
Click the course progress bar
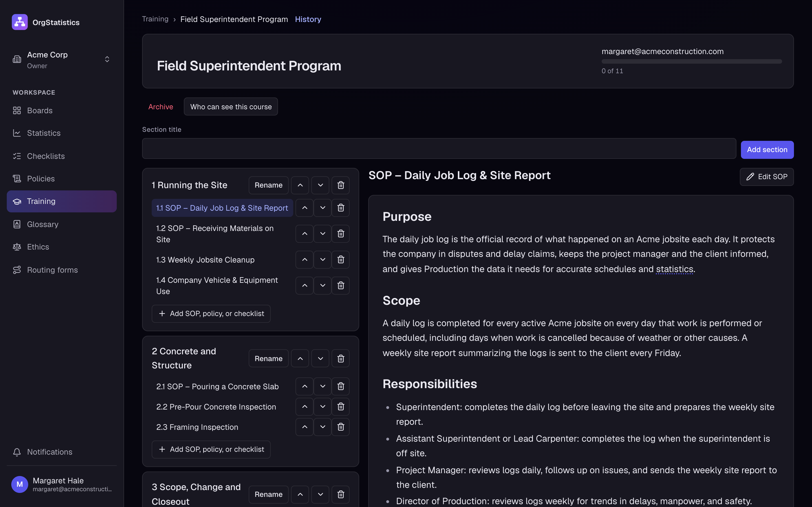(x=692, y=61)
